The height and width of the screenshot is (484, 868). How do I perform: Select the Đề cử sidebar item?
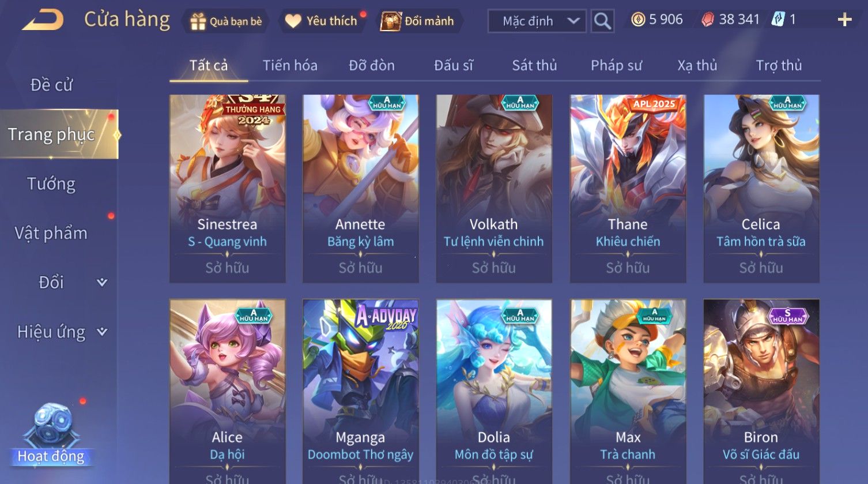51,85
